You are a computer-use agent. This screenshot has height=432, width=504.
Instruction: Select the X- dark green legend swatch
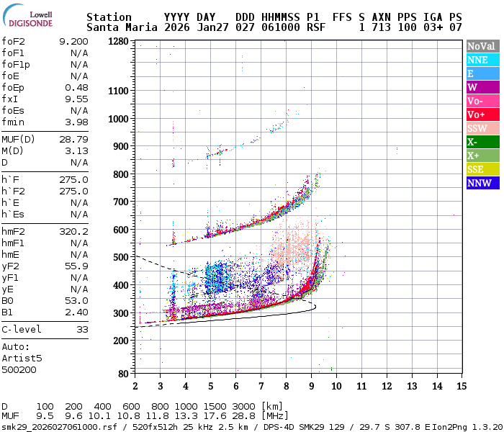[x=483, y=142]
